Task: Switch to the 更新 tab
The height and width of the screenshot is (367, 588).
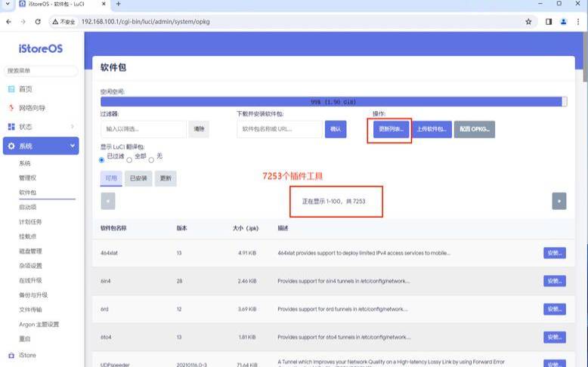Action: (x=164, y=179)
